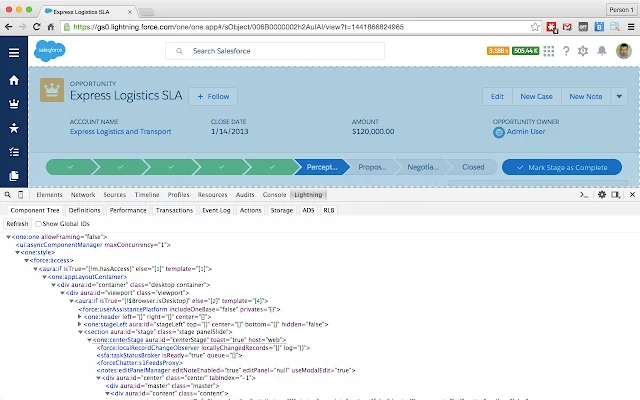Click the Salesforce cloud logo
The height and width of the screenshot is (400, 640).
coord(49,51)
